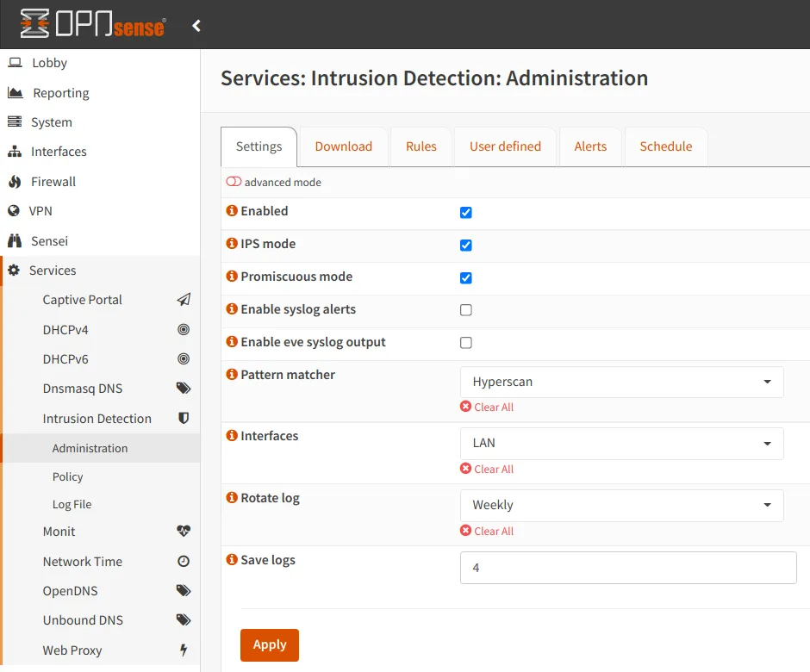Click the target icon next to DHCPv4

tap(184, 330)
